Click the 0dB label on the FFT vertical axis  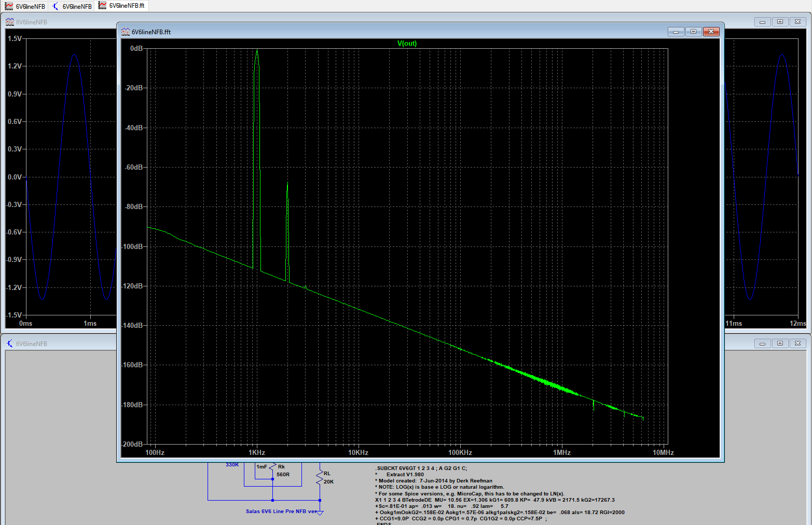pos(136,48)
